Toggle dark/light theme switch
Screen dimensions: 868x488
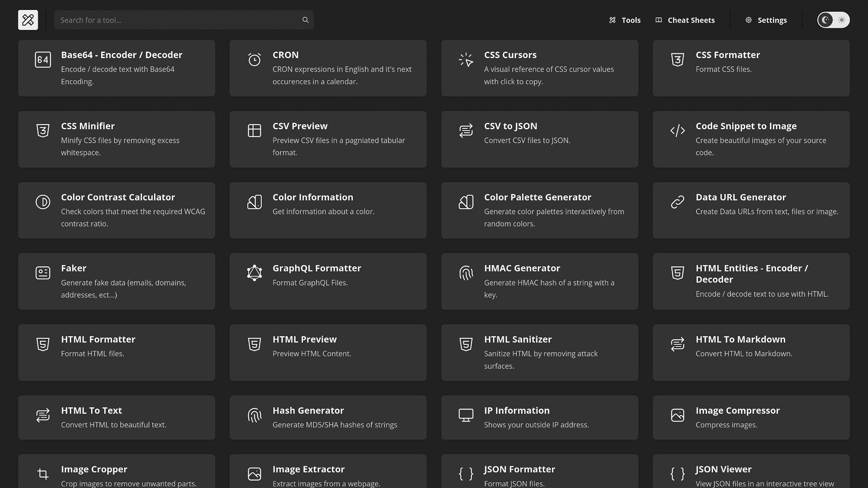[833, 20]
